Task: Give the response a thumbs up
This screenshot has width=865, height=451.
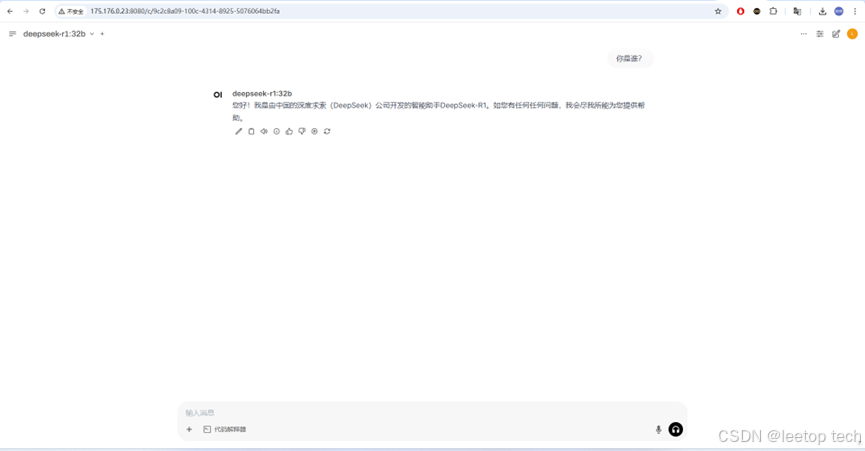Action: [289, 131]
